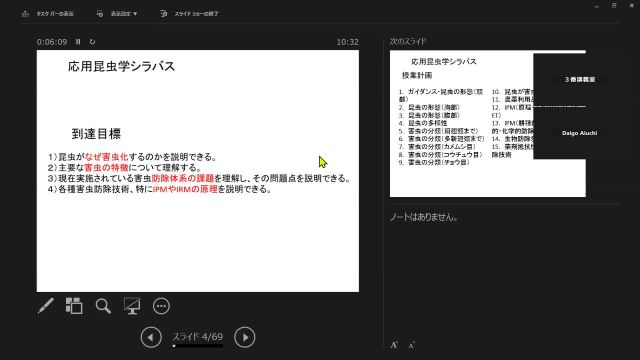The image size is (640, 360).
Task: Click end slide show button
Action: pyautogui.click(x=196, y=13)
